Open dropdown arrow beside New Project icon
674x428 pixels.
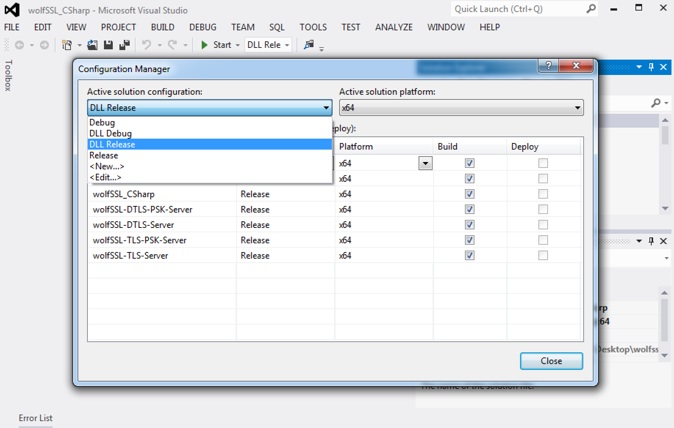[79, 45]
